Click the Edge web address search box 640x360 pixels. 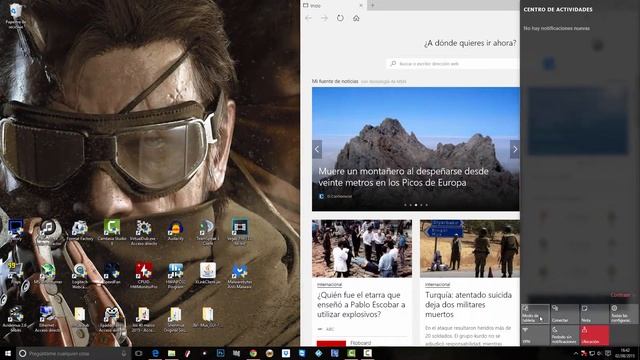[453, 64]
